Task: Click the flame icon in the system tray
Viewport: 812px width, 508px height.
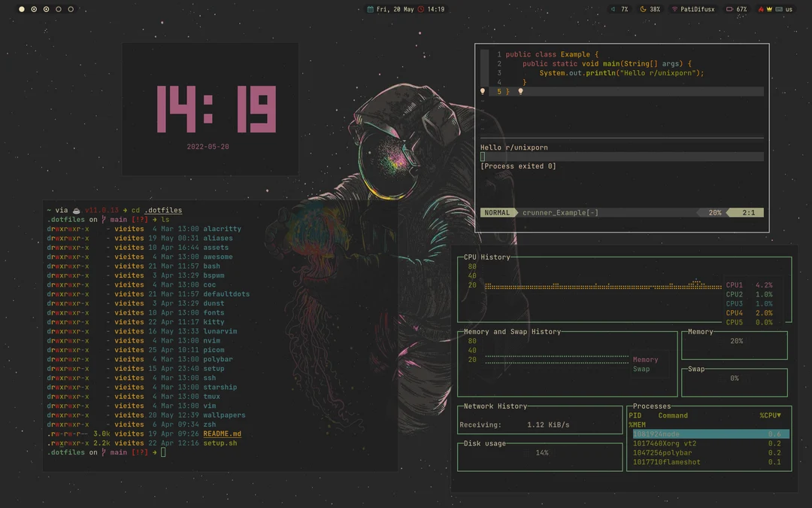Action: pos(762,9)
